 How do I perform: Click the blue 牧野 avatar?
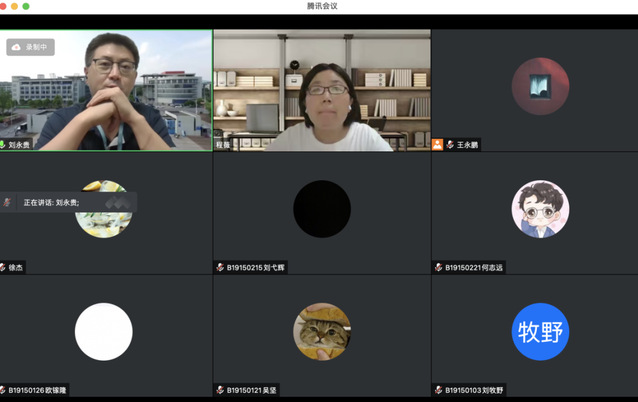coord(540,331)
